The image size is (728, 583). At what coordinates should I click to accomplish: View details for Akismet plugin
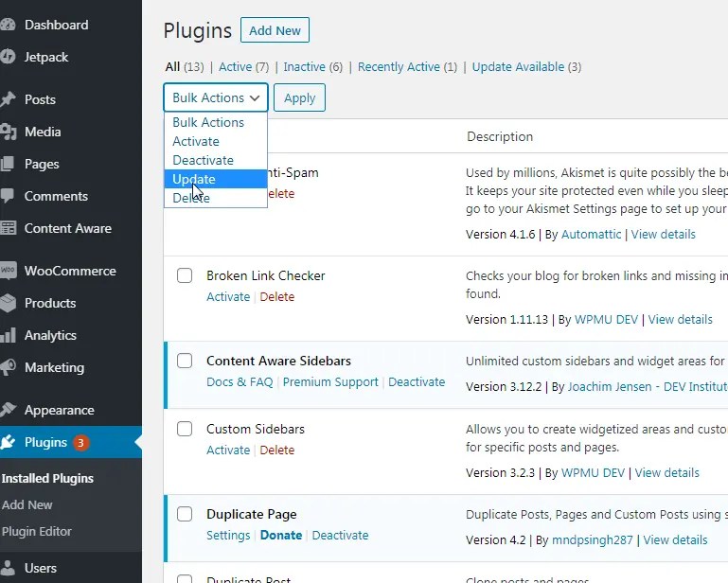tap(663, 235)
